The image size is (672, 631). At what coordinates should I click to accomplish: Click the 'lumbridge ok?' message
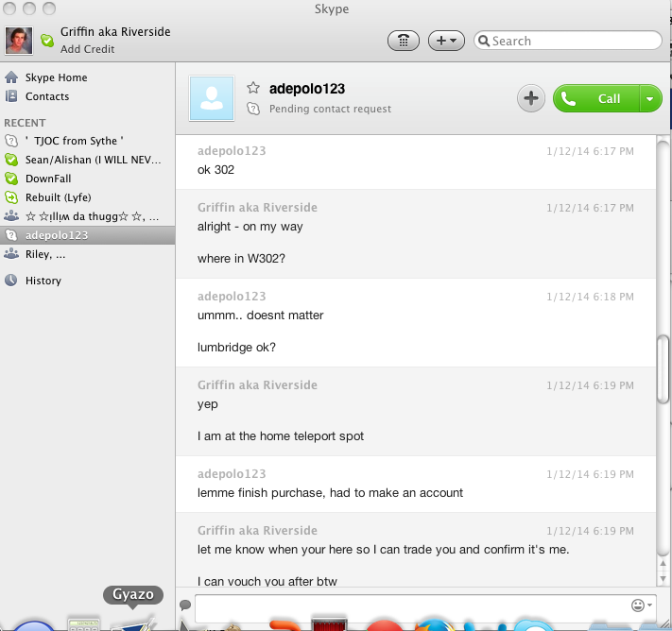[236, 348]
